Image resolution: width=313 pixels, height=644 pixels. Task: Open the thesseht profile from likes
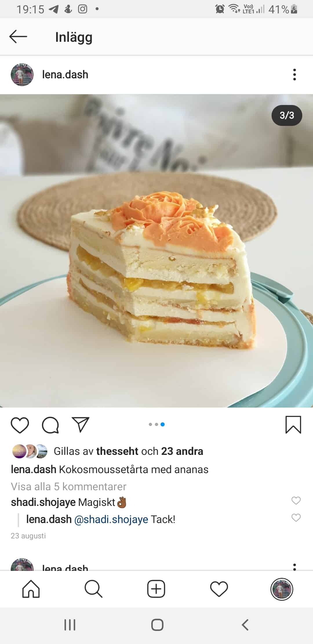(x=117, y=451)
